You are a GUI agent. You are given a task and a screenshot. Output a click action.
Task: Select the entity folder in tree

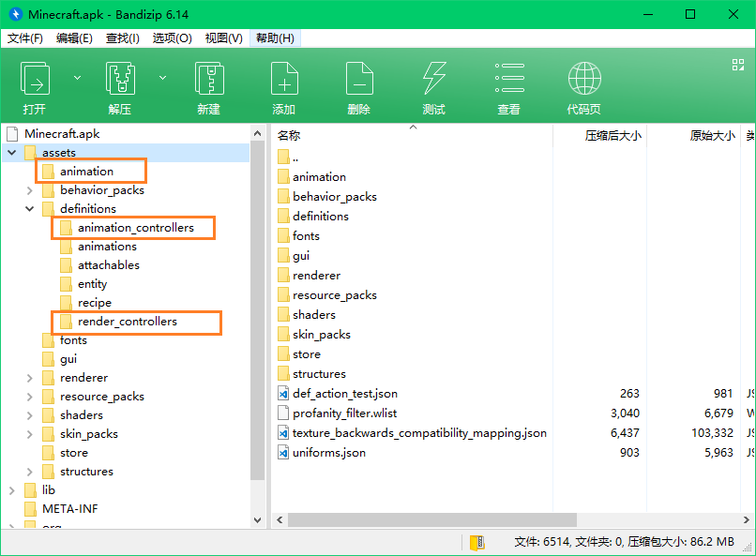click(92, 284)
